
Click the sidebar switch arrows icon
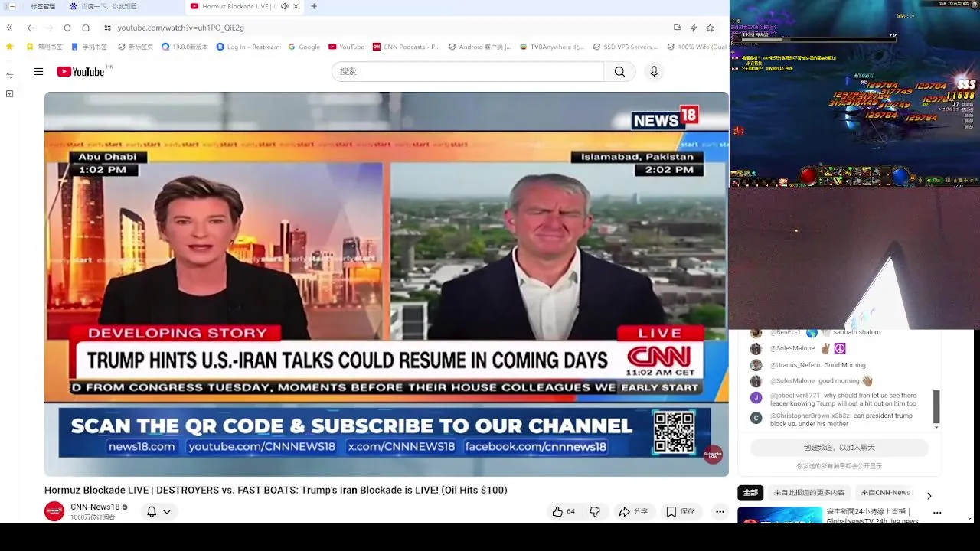coord(9,75)
